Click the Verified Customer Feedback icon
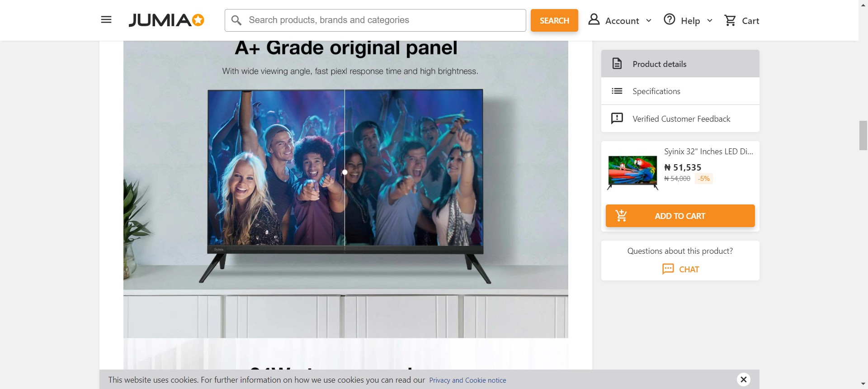868x389 pixels. 617,119
